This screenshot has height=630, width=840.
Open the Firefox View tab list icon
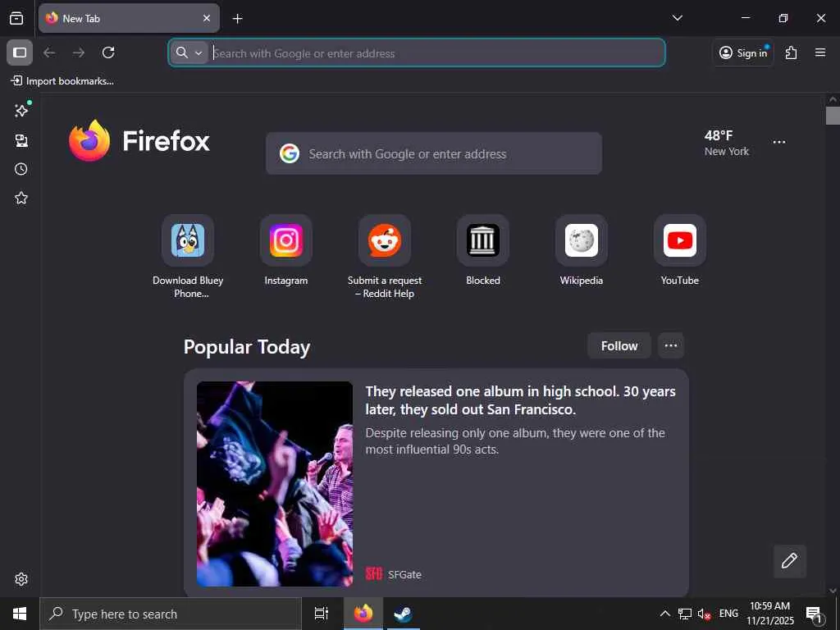16,18
